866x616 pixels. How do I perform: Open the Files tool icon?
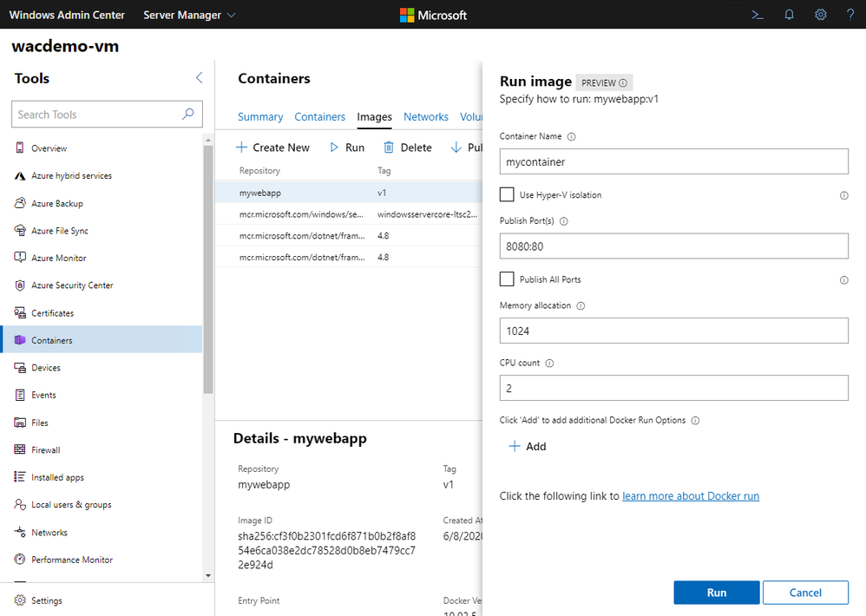tap(20, 423)
